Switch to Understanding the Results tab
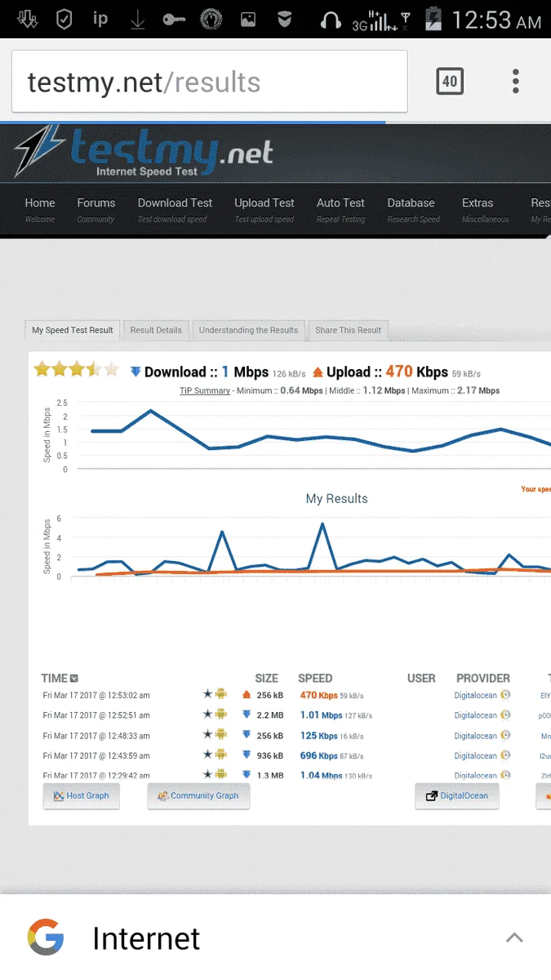 click(248, 330)
